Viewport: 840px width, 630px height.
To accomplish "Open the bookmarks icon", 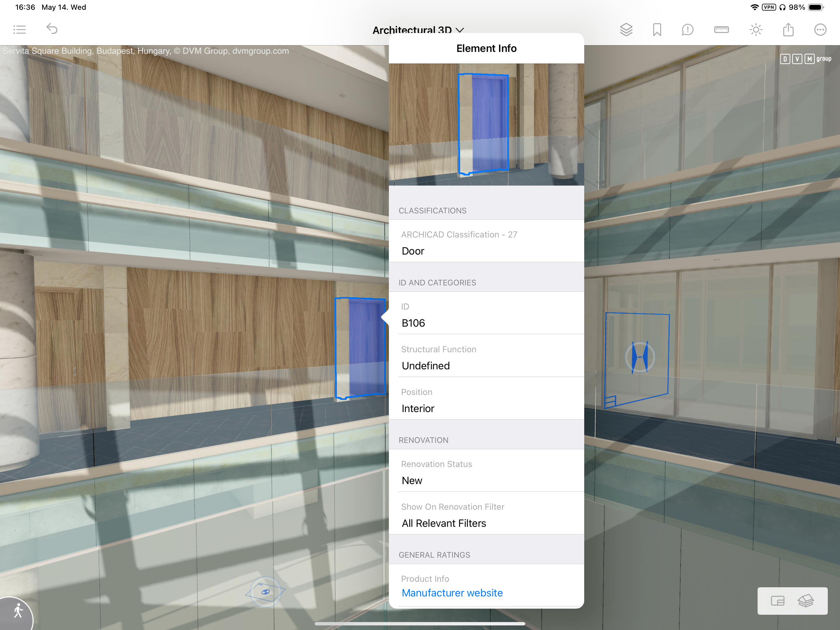I will (657, 30).
